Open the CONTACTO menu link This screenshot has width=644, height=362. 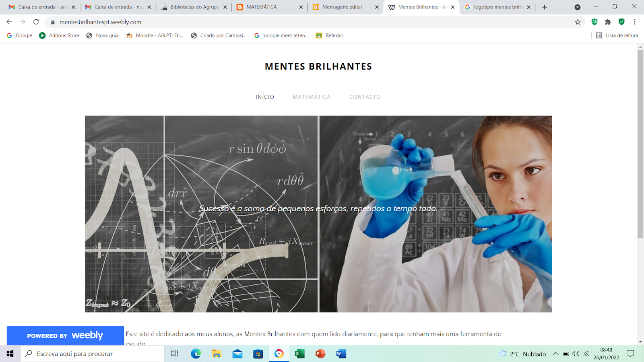click(365, 97)
